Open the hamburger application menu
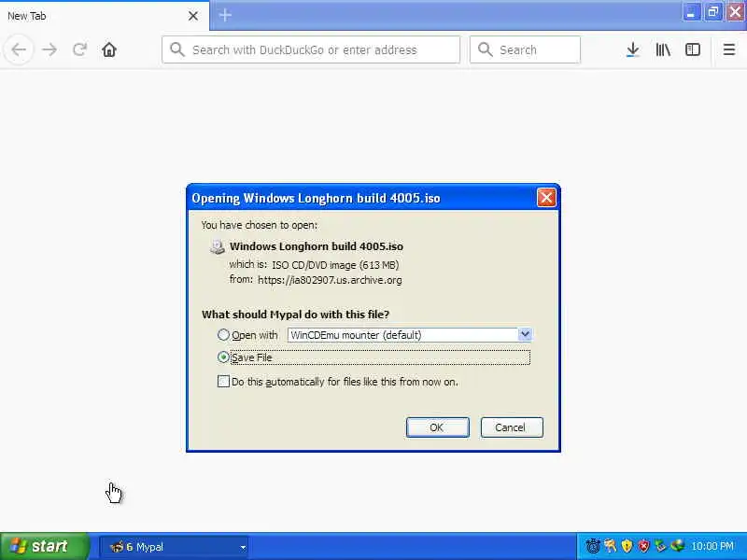This screenshot has height=560, width=747. pyautogui.click(x=729, y=49)
